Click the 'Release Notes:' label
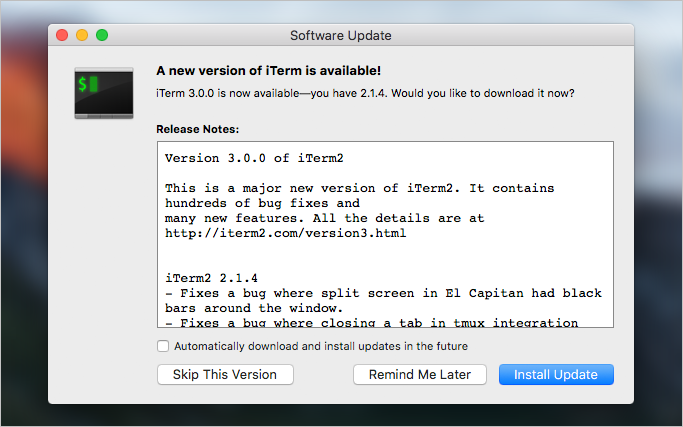This screenshot has width=683, height=427. click(197, 129)
